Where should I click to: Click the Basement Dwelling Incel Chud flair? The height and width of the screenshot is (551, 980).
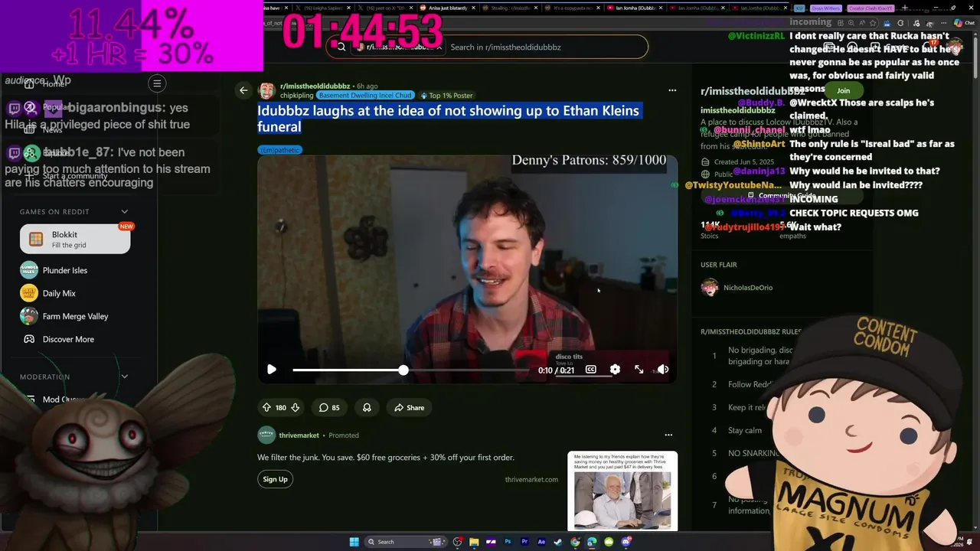(x=365, y=96)
